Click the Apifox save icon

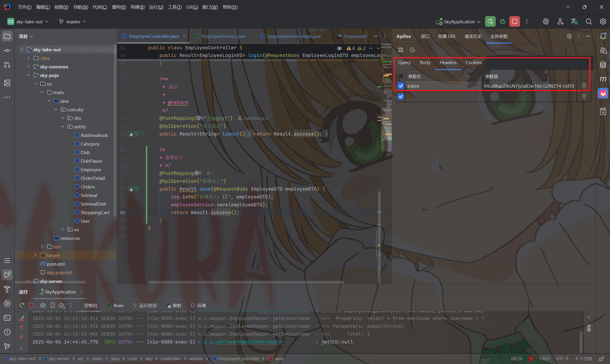pyautogui.click(x=401, y=50)
